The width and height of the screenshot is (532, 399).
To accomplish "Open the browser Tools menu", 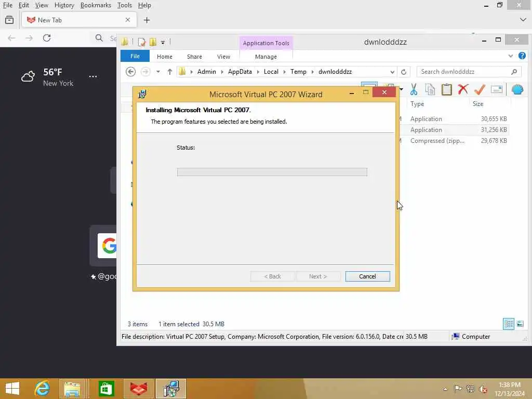I will tap(125, 5).
